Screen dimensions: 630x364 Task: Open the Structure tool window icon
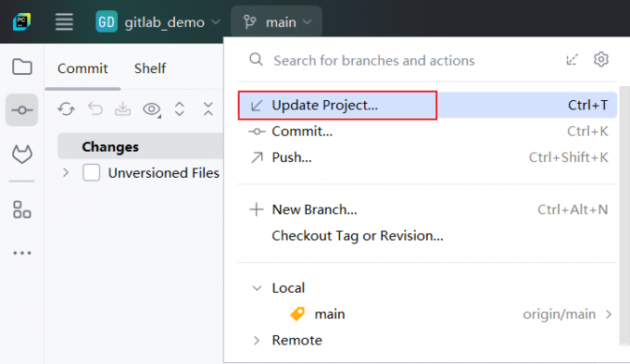click(22, 209)
